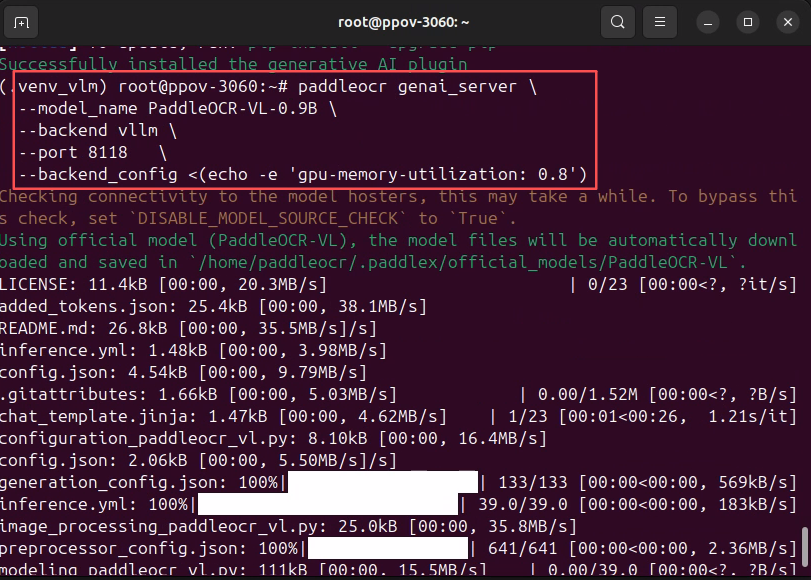Click the '39.0/39.0' completion count
Screen dimensions: 811x580
coord(522,504)
